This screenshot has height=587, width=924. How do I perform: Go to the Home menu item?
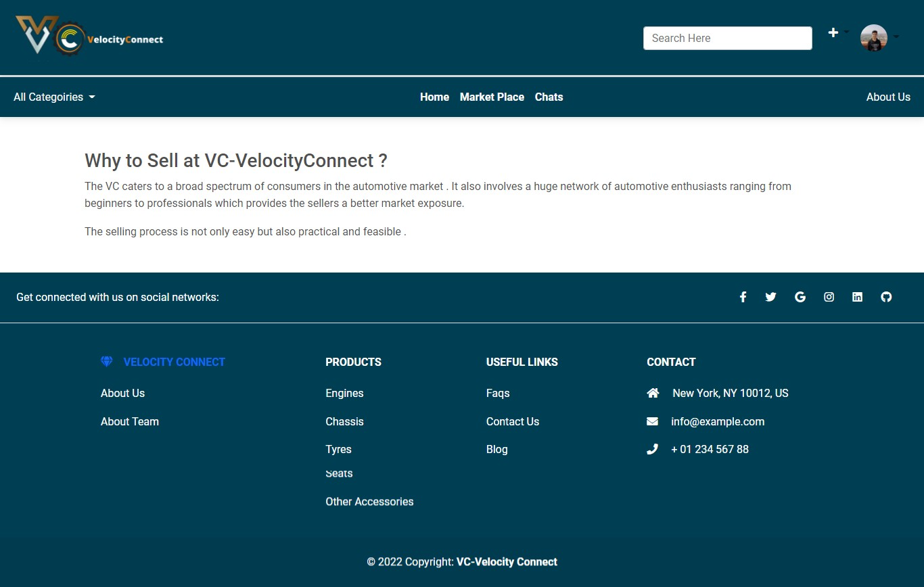pyautogui.click(x=434, y=97)
